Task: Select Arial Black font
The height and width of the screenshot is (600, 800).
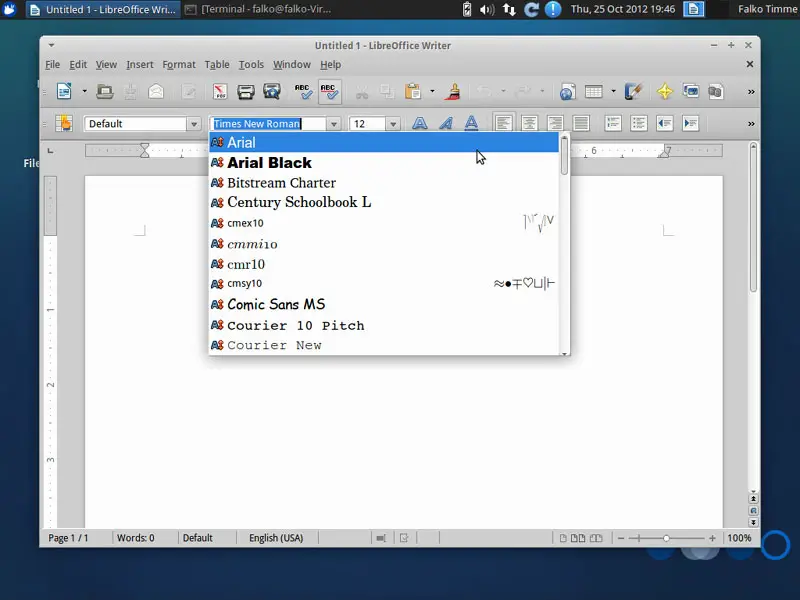Action: coord(384,163)
